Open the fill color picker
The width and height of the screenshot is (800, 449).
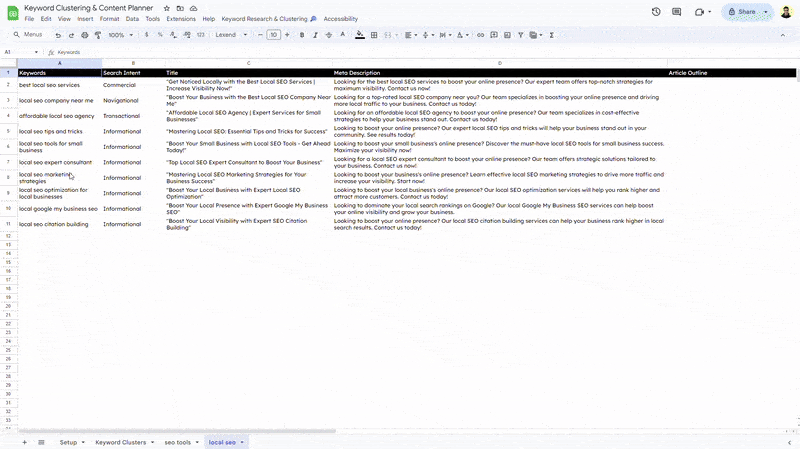360,35
